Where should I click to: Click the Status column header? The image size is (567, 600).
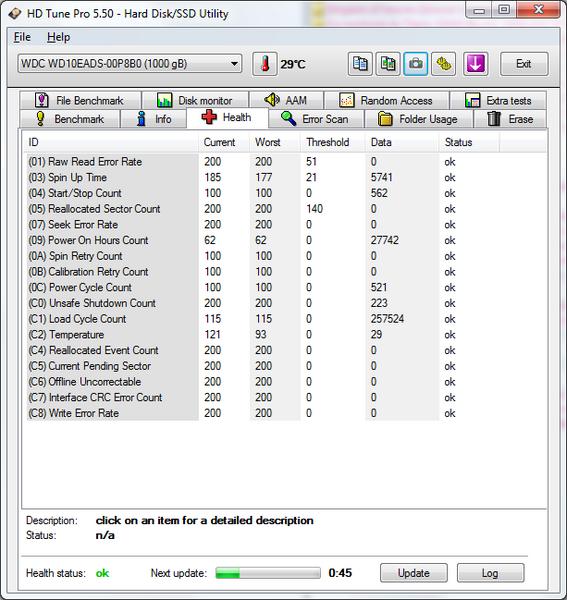coord(469,142)
